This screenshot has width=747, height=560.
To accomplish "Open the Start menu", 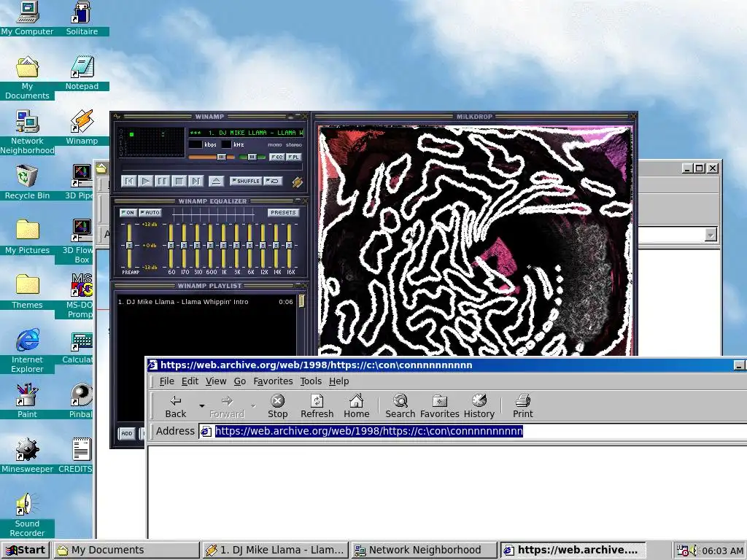I will pos(26,550).
